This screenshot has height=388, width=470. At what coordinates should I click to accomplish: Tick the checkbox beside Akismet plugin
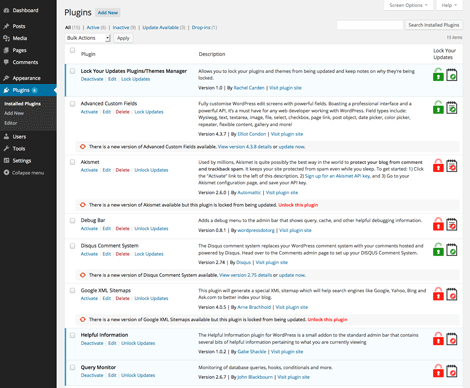72,162
